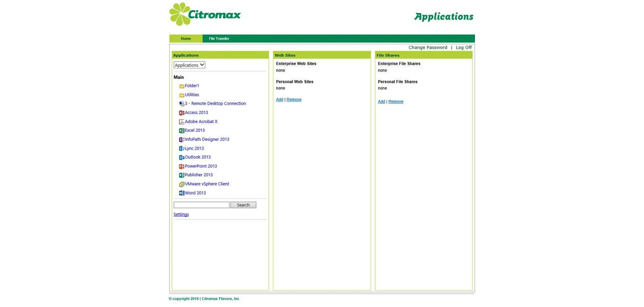Open the Folder1 folder icon

coord(182,86)
